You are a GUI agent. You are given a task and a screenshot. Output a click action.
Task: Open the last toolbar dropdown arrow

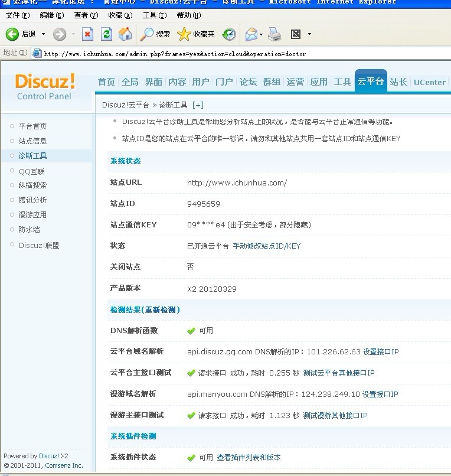click(x=309, y=34)
